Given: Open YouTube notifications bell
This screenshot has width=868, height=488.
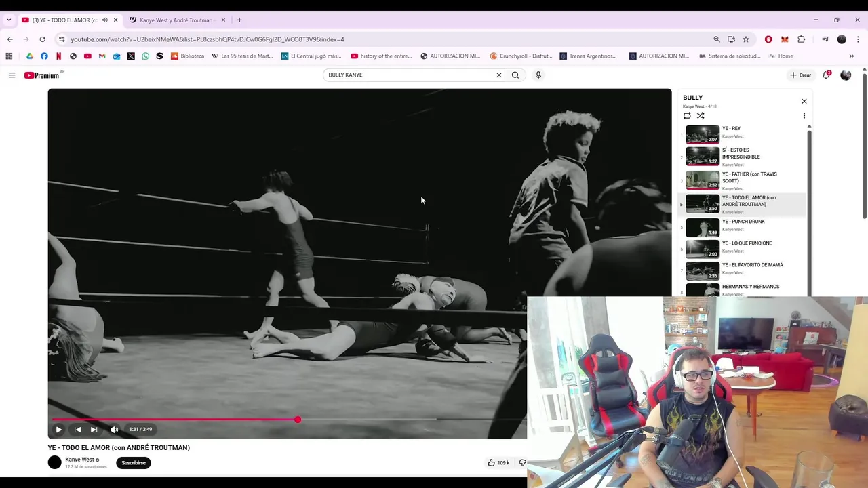Looking at the screenshot, I should coord(826,75).
